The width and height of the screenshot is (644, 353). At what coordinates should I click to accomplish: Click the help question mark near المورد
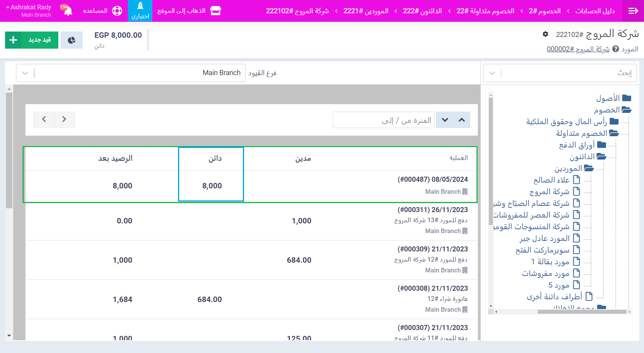point(616,49)
